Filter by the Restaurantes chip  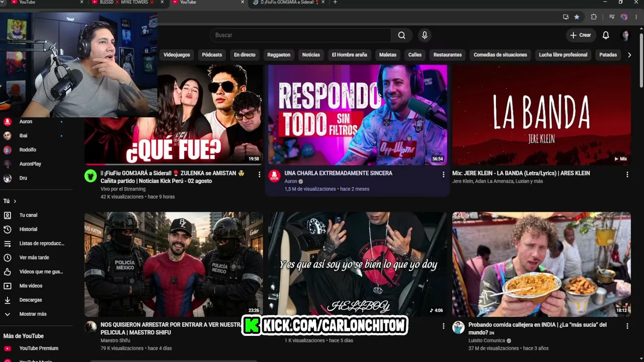pyautogui.click(x=447, y=55)
